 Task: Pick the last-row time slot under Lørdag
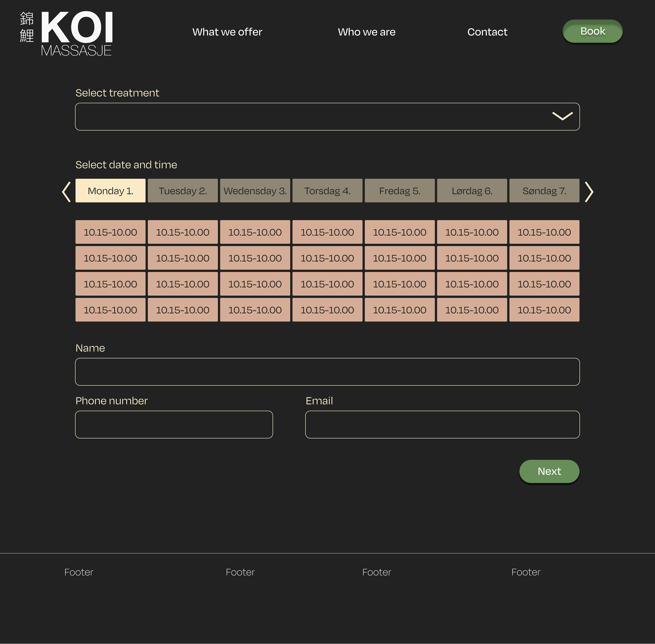472,310
